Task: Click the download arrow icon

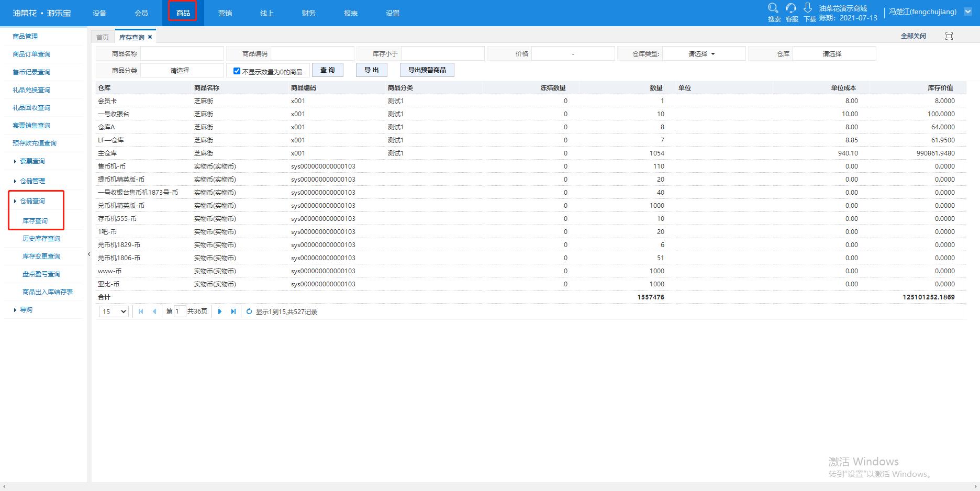Action: (808, 8)
